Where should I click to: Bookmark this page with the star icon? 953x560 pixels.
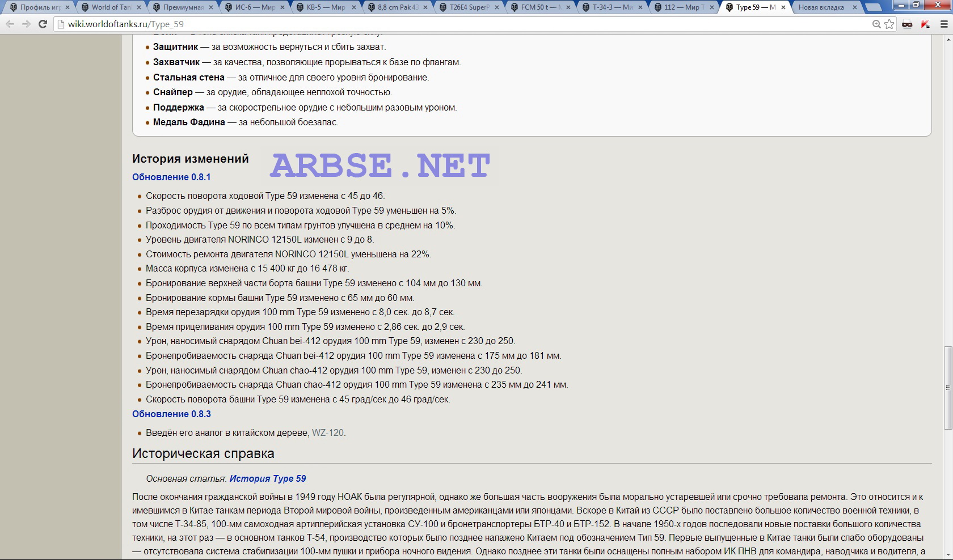point(889,24)
